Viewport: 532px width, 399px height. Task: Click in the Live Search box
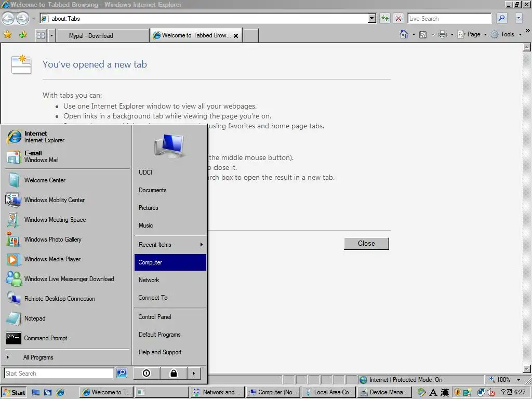tap(449, 18)
